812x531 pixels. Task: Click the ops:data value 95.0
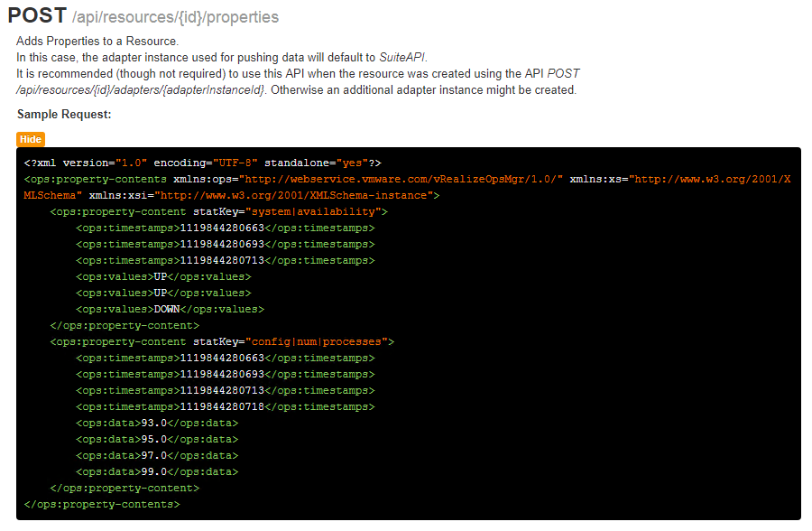152,439
